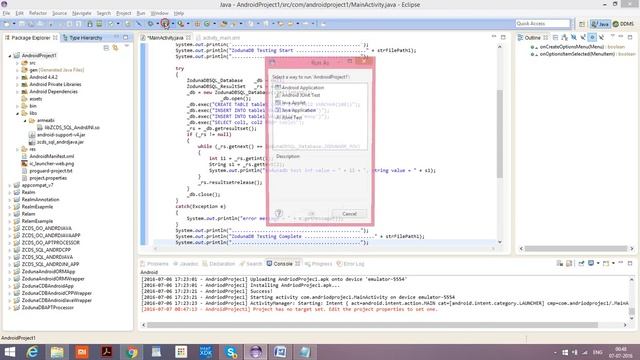Click the Run button in the toolbar
The height and width of the screenshot is (360, 640).
[x=165, y=24]
